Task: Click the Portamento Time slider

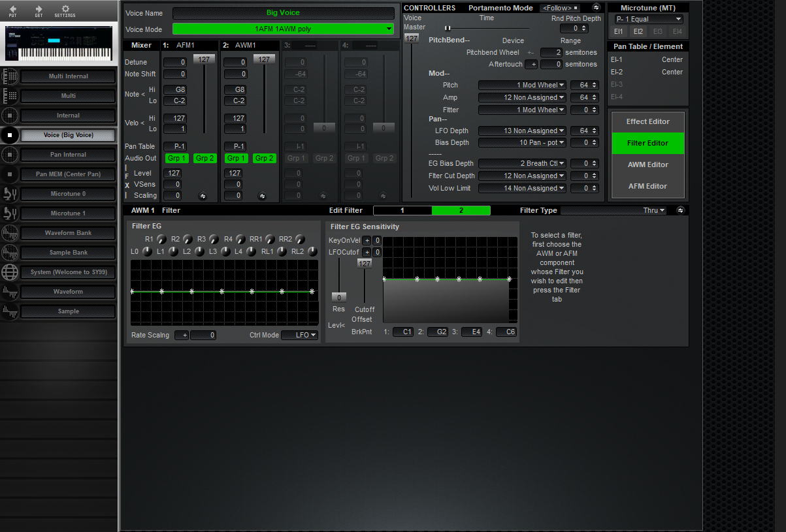Action: pos(487,28)
